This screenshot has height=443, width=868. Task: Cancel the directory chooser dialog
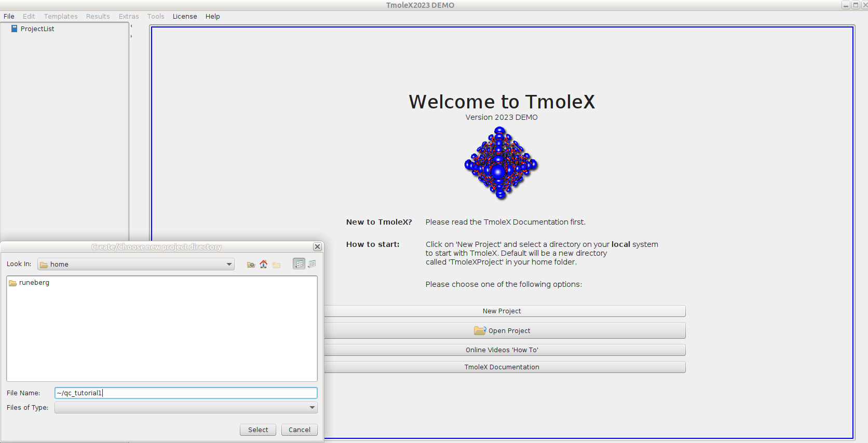[x=300, y=430]
